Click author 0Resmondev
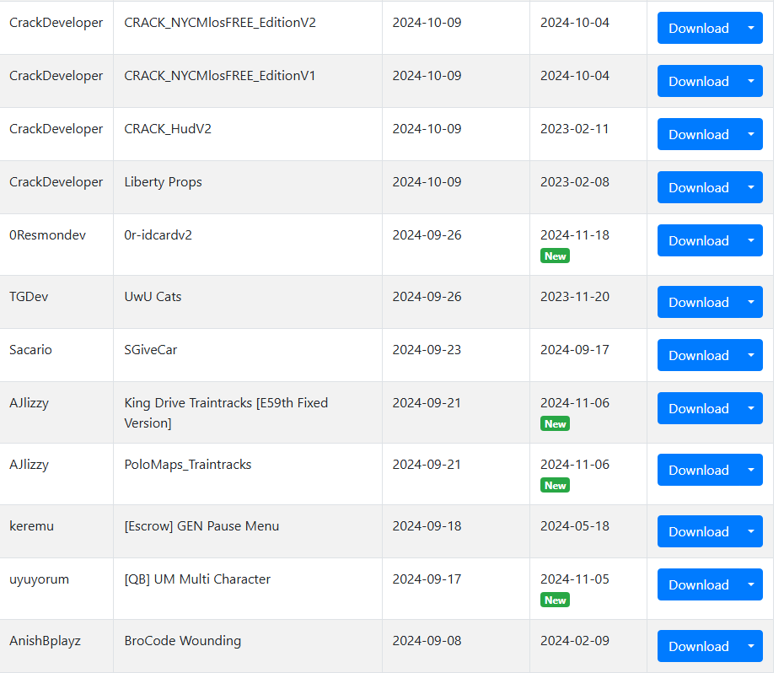 click(x=47, y=235)
